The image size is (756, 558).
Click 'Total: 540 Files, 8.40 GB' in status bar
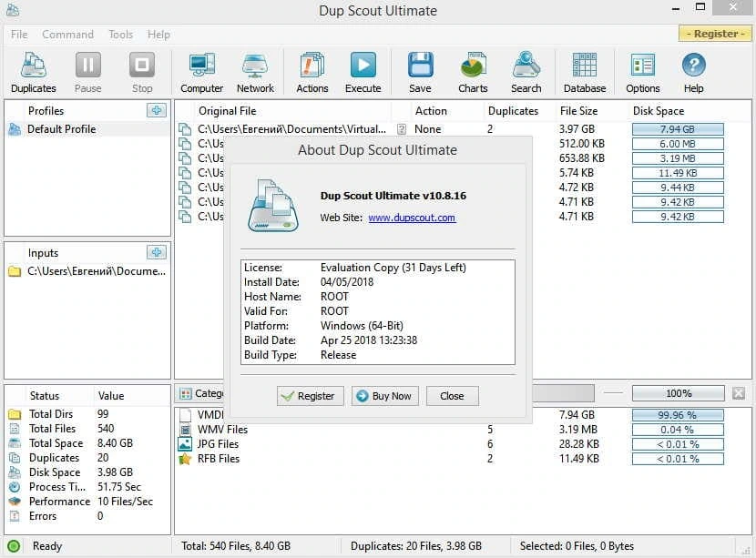point(236,546)
